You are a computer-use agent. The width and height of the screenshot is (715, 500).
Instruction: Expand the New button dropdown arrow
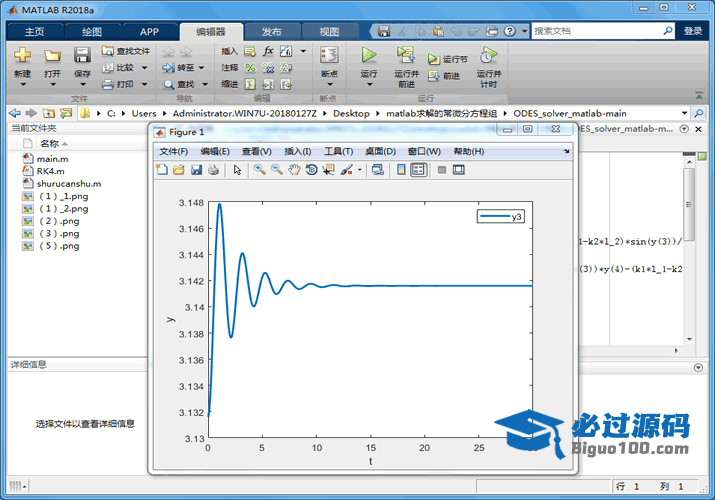point(22,84)
